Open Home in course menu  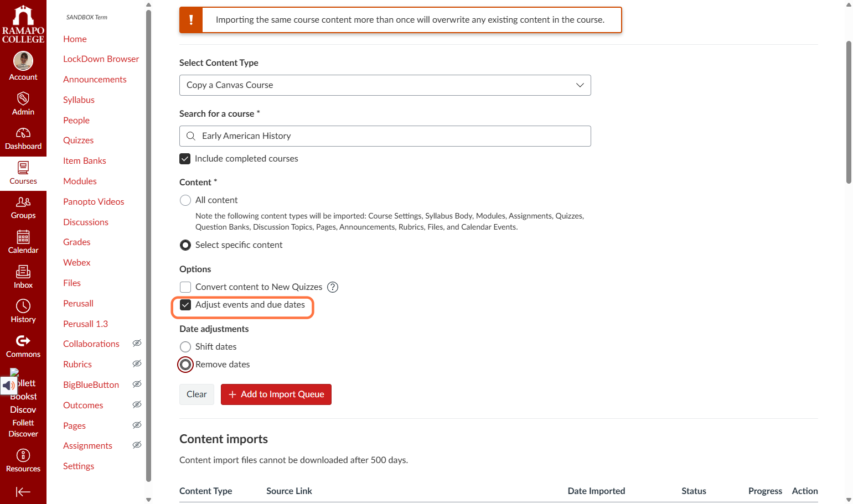tap(75, 39)
